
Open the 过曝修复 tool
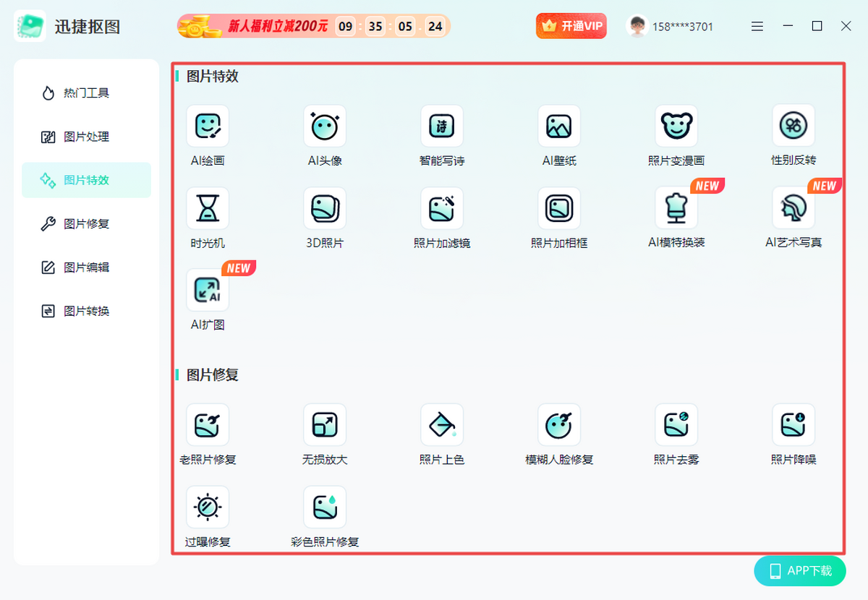pos(208,507)
